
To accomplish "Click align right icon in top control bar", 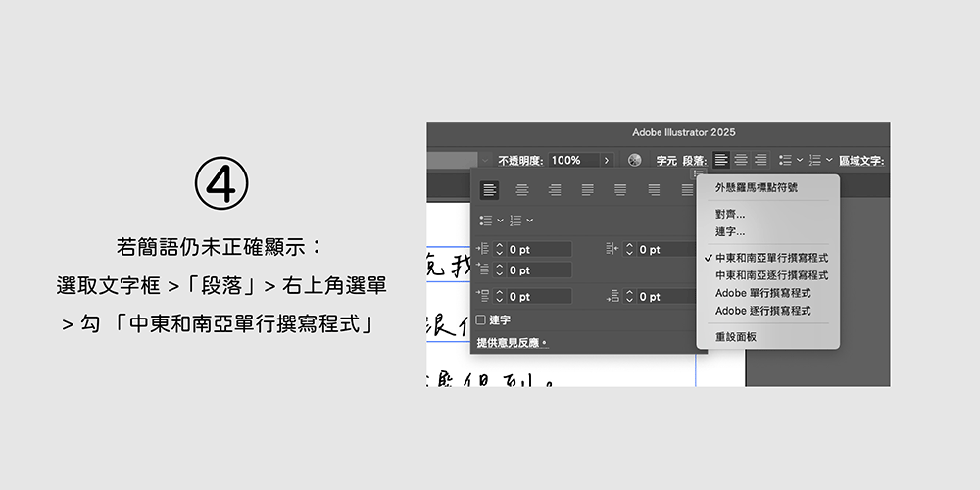I will coord(759,160).
